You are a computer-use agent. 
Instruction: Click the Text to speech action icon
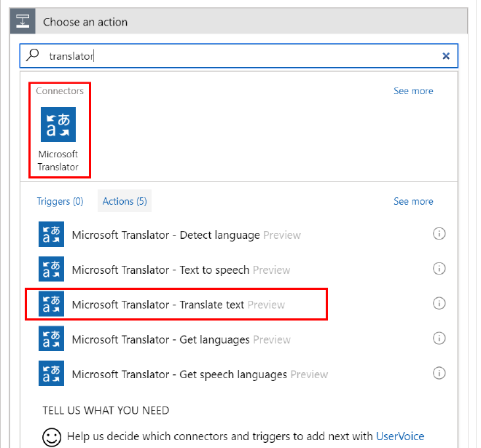pos(51,270)
